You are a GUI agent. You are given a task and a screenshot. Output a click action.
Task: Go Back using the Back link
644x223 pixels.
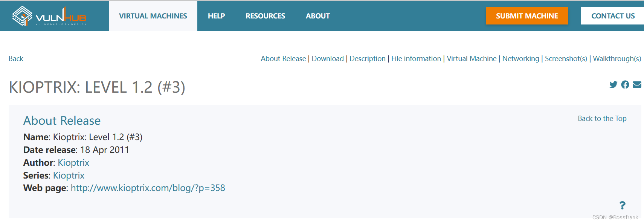[16, 58]
